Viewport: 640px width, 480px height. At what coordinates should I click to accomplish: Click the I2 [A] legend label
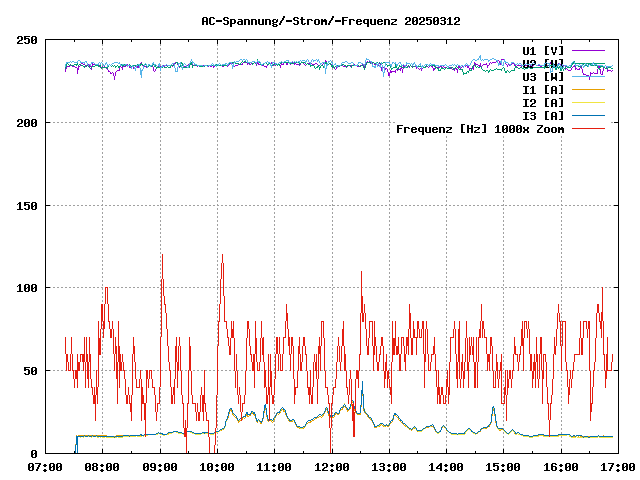[543, 102]
